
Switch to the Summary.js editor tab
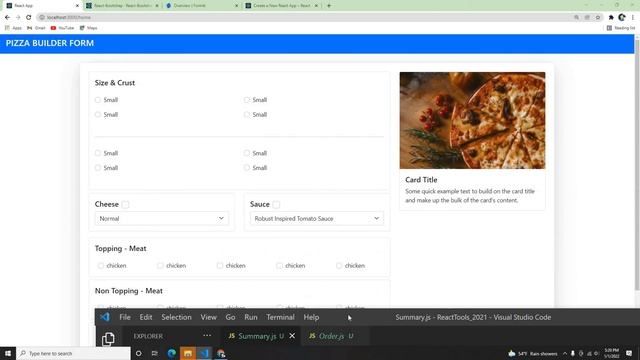pos(260,336)
